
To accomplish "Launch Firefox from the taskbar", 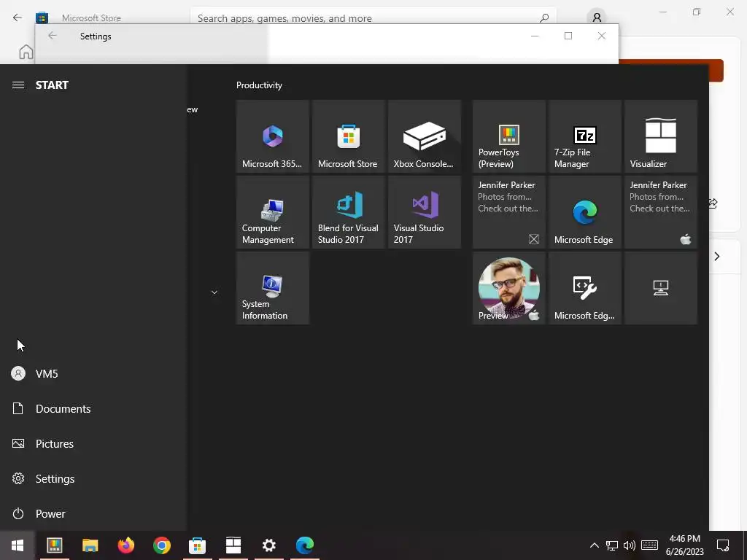I will pos(126,545).
